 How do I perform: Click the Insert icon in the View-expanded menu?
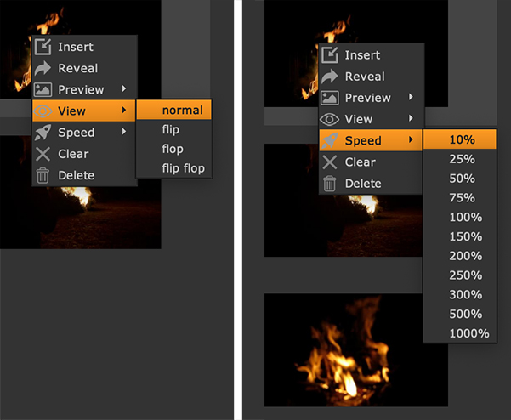[x=43, y=47]
